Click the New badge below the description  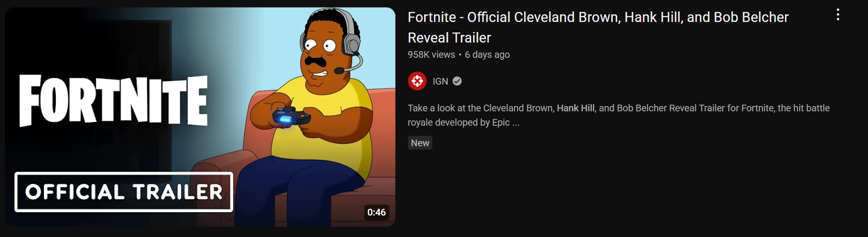pos(420,143)
